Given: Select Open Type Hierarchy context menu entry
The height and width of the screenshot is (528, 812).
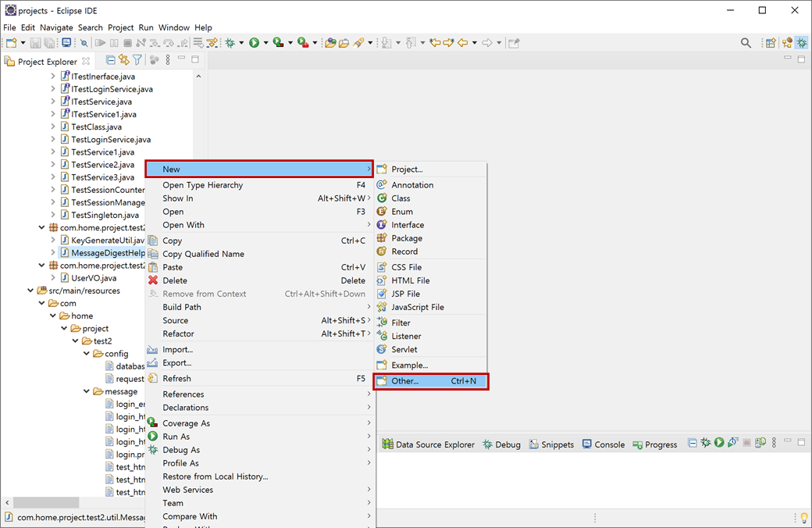Looking at the screenshot, I should 259,185.
